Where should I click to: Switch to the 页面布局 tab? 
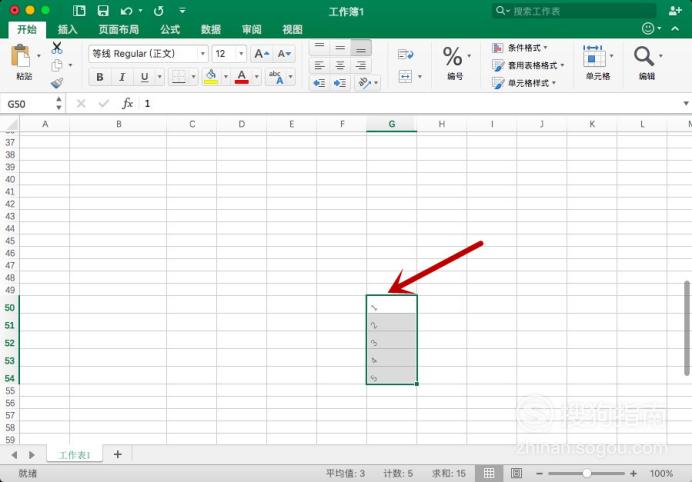[119, 30]
